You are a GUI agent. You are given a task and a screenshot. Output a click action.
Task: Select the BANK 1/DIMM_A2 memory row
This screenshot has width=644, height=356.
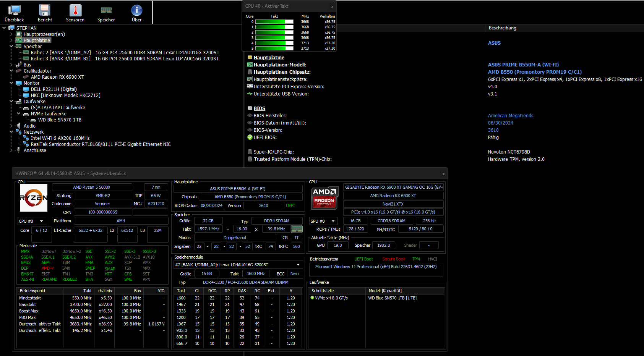tap(125, 52)
